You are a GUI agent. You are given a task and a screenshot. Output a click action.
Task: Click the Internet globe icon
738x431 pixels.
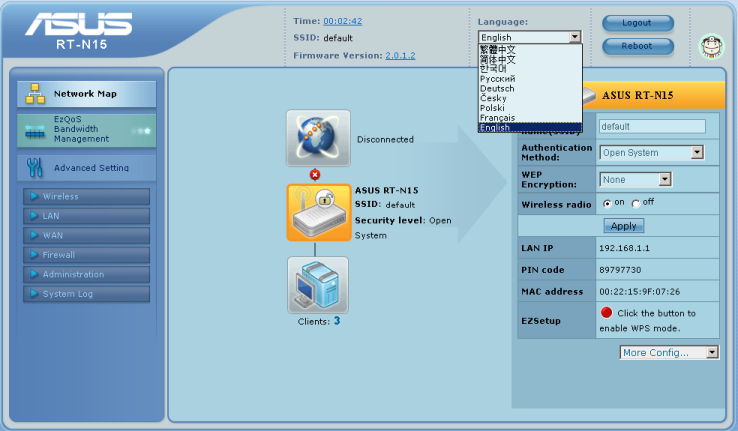pos(318,138)
